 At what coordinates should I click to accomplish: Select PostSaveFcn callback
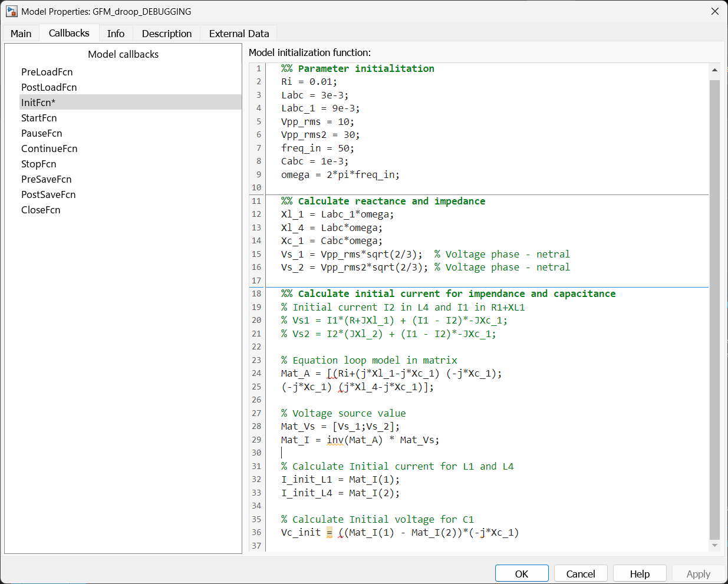tap(48, 194)
